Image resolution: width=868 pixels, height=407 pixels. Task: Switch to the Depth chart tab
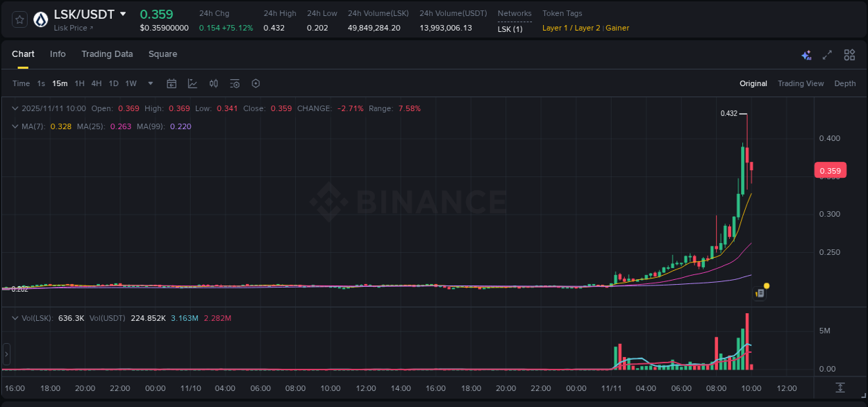845,83
